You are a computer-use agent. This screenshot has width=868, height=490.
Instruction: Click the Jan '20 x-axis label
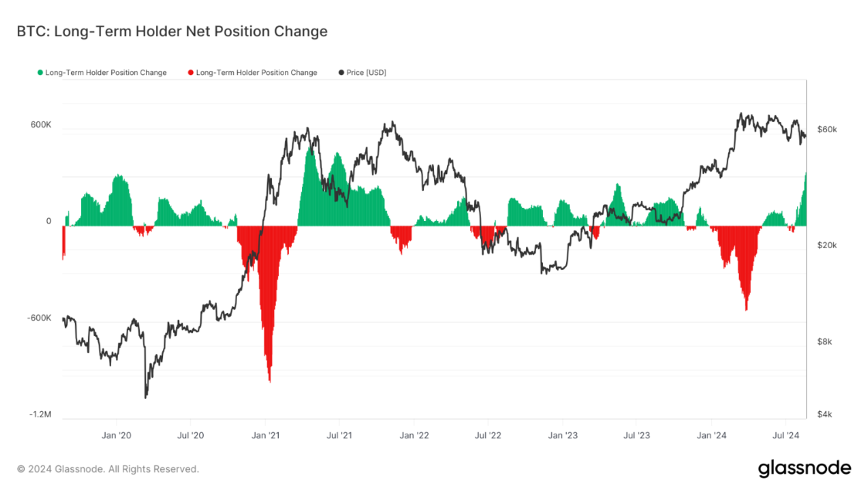116,436
